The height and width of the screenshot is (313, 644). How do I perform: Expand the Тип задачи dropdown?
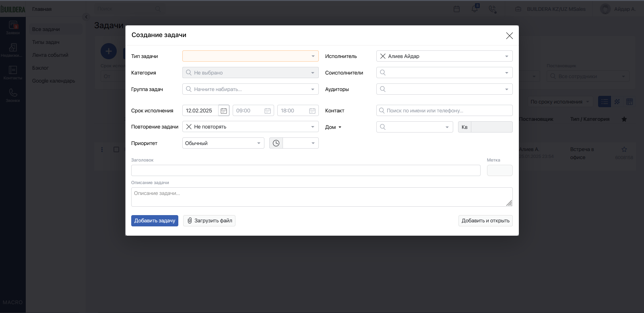click(250, 56)
